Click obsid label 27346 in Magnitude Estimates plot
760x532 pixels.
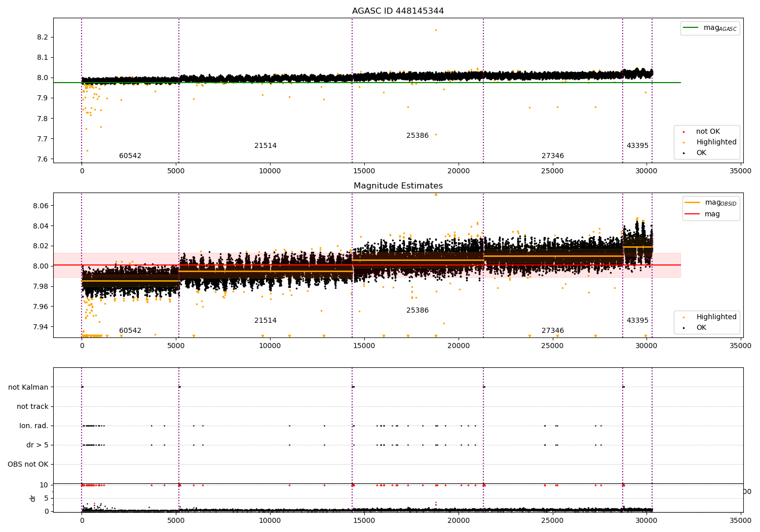pos(553,331)
